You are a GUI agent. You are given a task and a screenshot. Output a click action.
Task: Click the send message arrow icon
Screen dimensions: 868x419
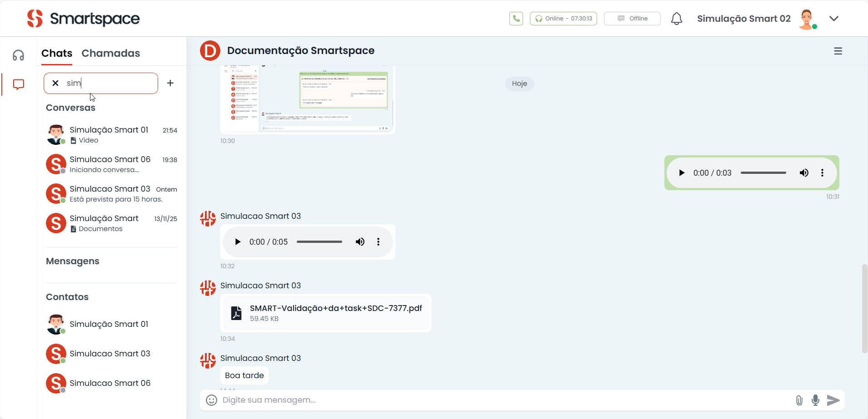pyautogui.click(x=833, y=400)
